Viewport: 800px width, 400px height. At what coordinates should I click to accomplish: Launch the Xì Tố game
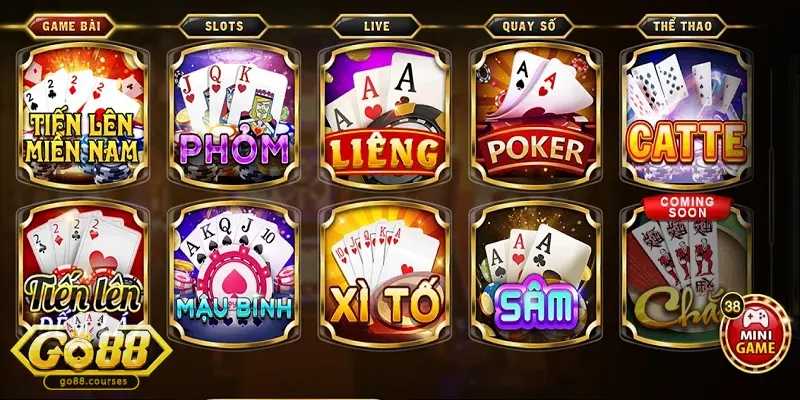coord(384,274)
